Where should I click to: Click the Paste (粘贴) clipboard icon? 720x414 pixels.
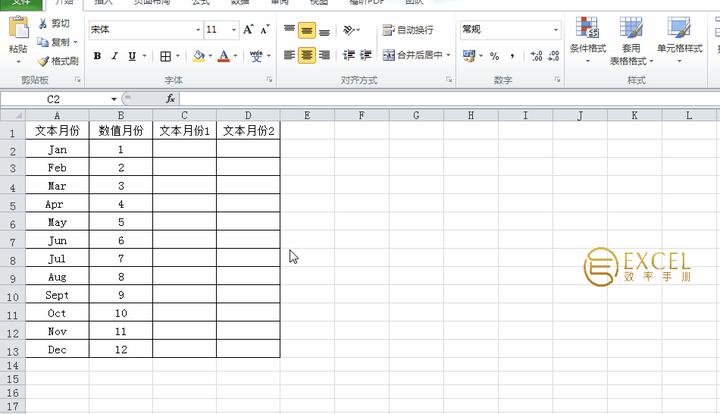click(x=19, y=28)
